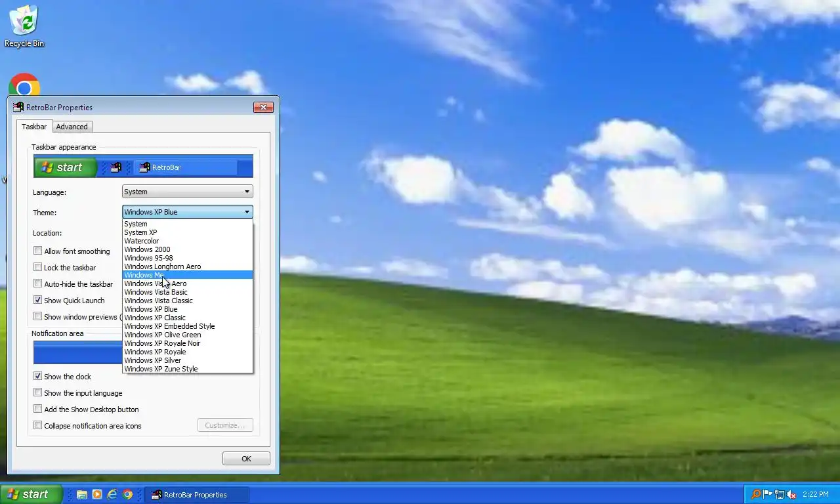The image size is (840, 504).
Task: Select Windows 2000 theme
Action: (x=188, y=249)
